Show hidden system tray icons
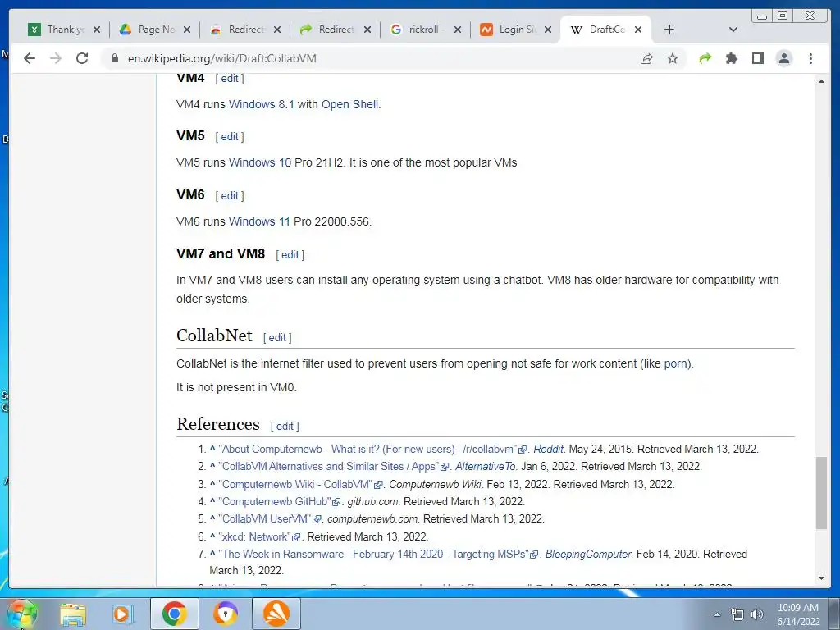 point(717,614)
